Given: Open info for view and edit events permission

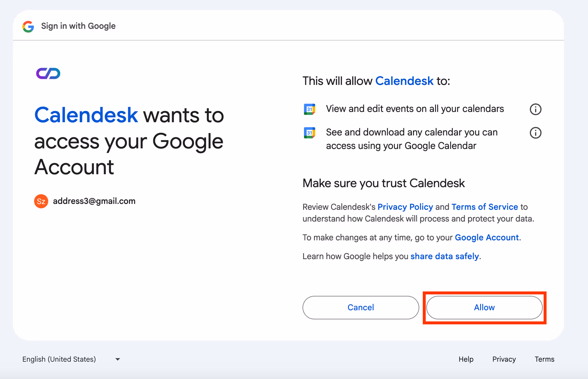Looking at the screenshot, I should [535, 109].
